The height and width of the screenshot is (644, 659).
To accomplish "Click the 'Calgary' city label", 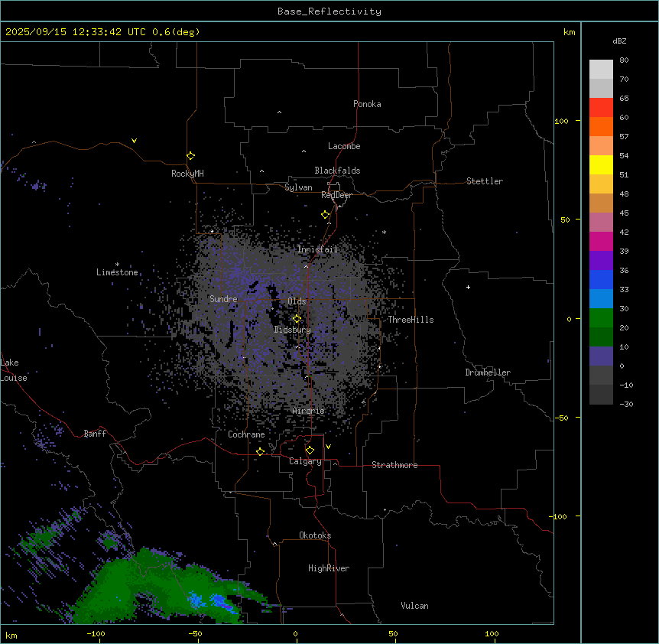I will point(305,461).
